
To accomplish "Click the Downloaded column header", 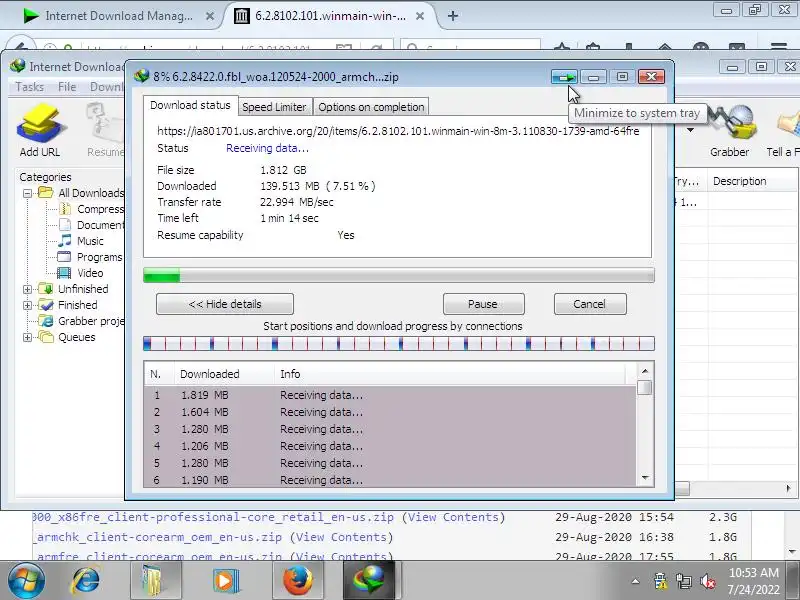I will pyautogui.click(x=224, y=374).
